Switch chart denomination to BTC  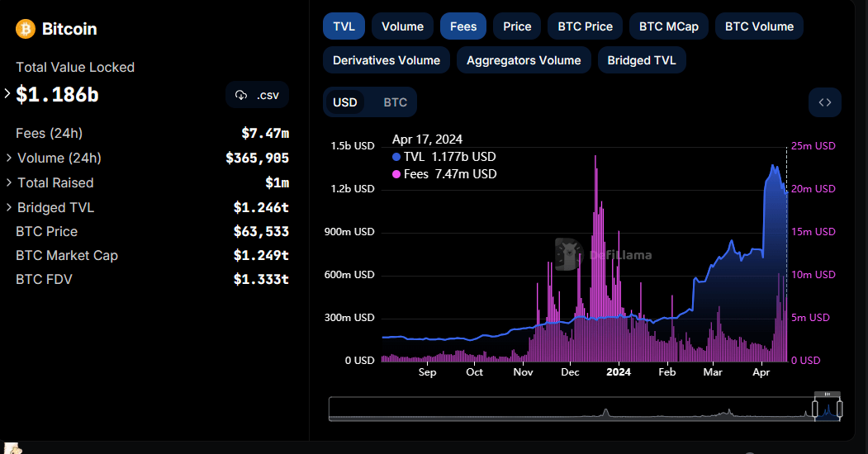pos(395,102)
